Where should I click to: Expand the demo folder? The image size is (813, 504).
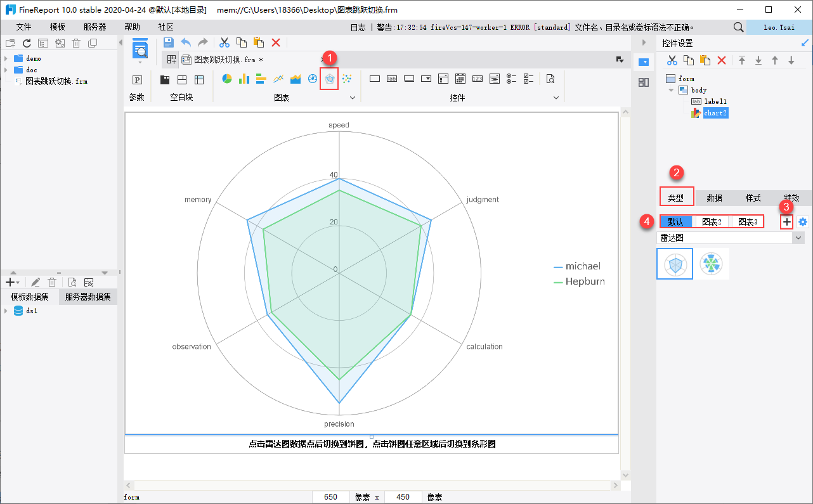6,58
